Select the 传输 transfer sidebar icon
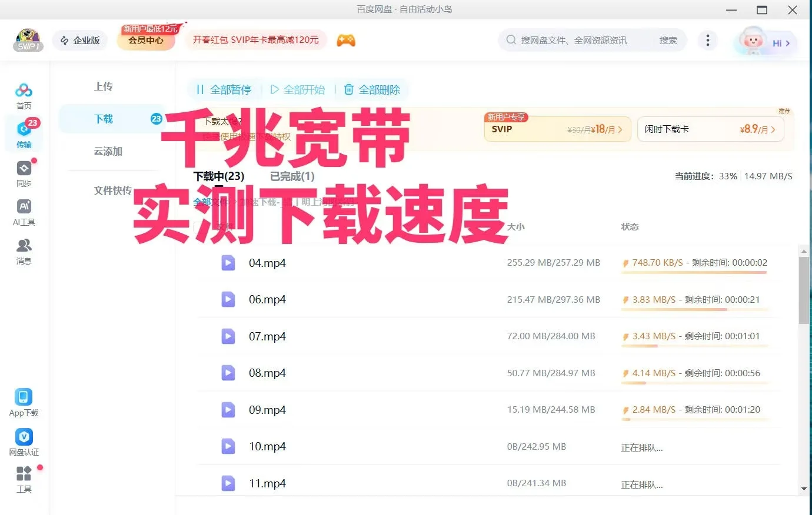Screen dimensions: 812x515 tap(24, 134)
